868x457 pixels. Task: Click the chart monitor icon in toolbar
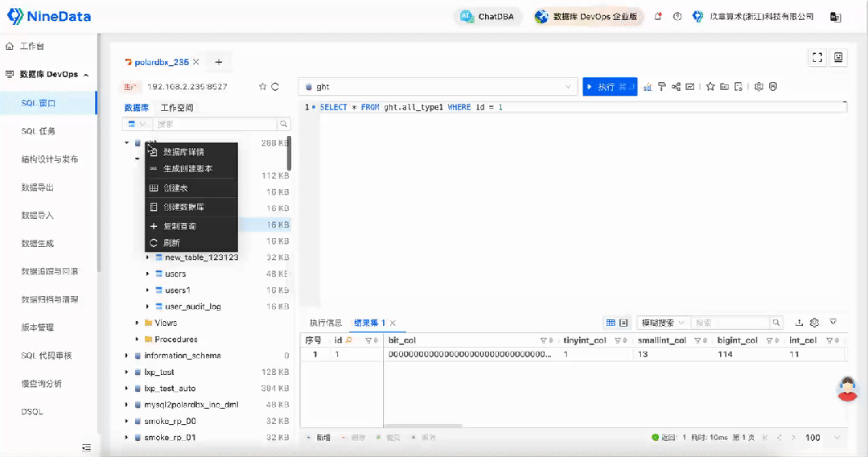[x=689, y=87]
